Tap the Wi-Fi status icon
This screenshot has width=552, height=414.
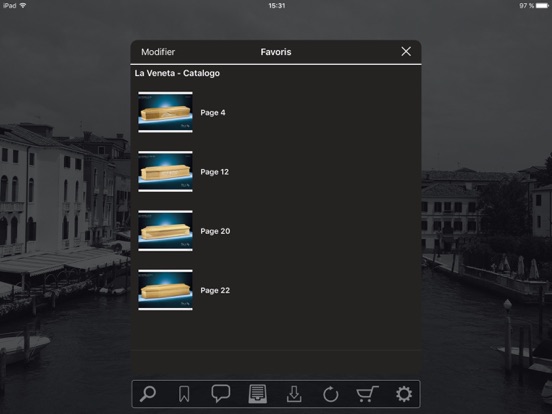tap(23, 6)
